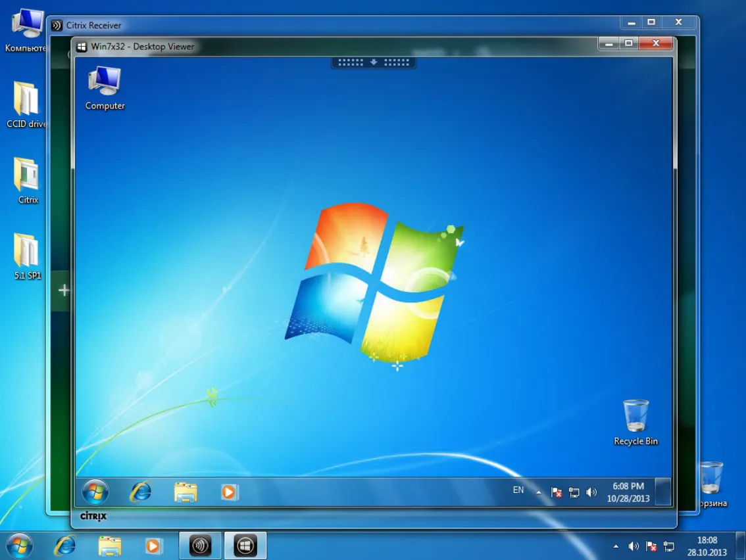
Task: Open the remote clock showing 6:08 PM
Action: click(628, 492)
